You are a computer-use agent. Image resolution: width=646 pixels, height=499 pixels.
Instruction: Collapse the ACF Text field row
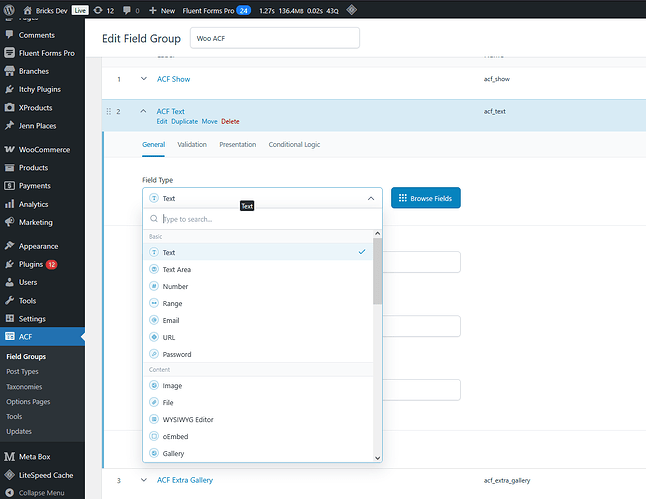(143, 111)
